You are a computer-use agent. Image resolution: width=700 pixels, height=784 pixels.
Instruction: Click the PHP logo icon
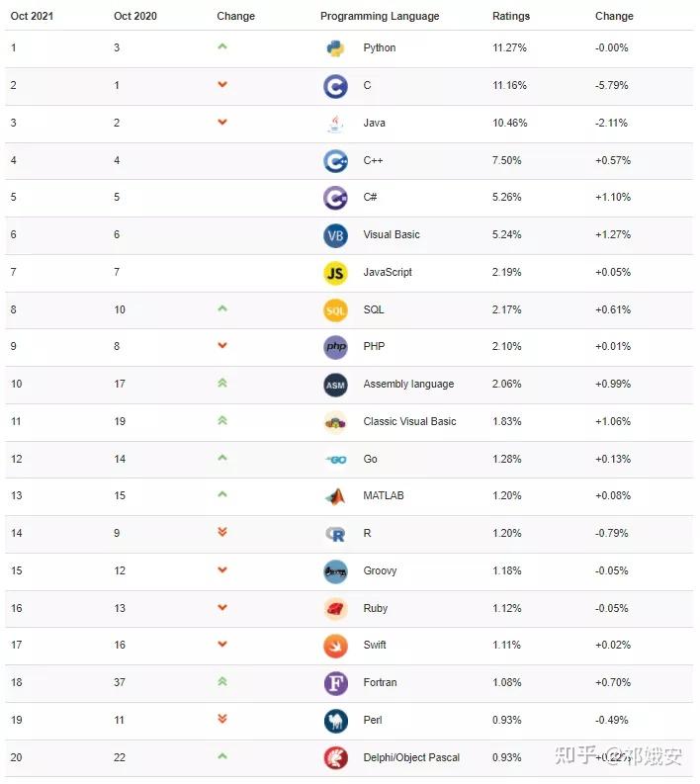click(335, 347)
